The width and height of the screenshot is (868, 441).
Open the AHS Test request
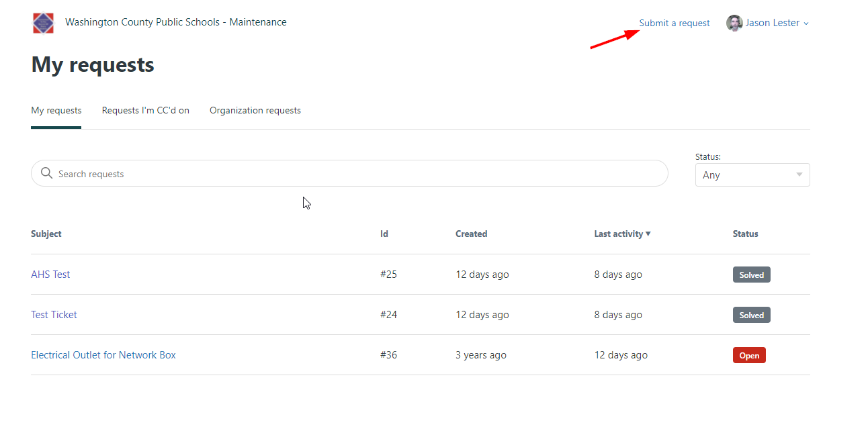click(x=50, y=274)
